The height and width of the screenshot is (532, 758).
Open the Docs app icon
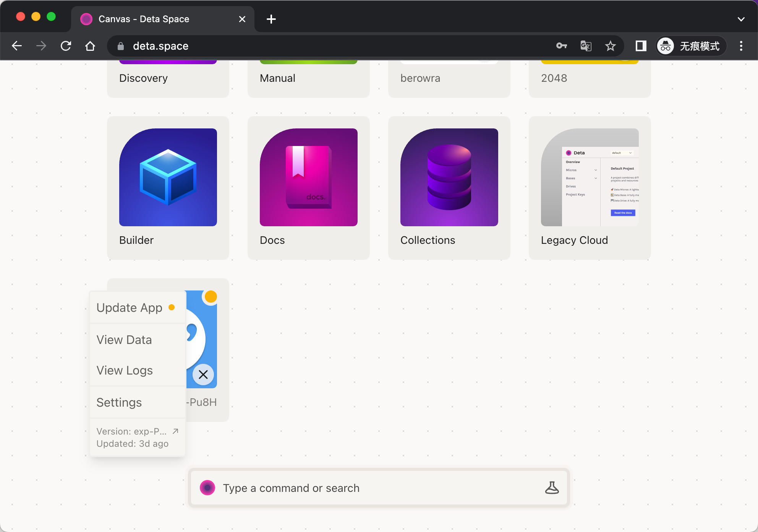pos(309,177)
